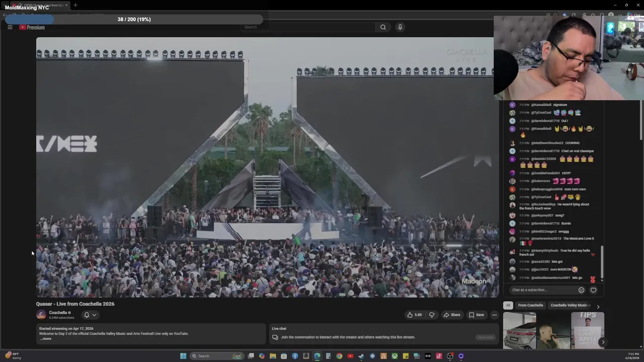Open the TIPS Former Apple Employee thumbnail

click(587, 330)
